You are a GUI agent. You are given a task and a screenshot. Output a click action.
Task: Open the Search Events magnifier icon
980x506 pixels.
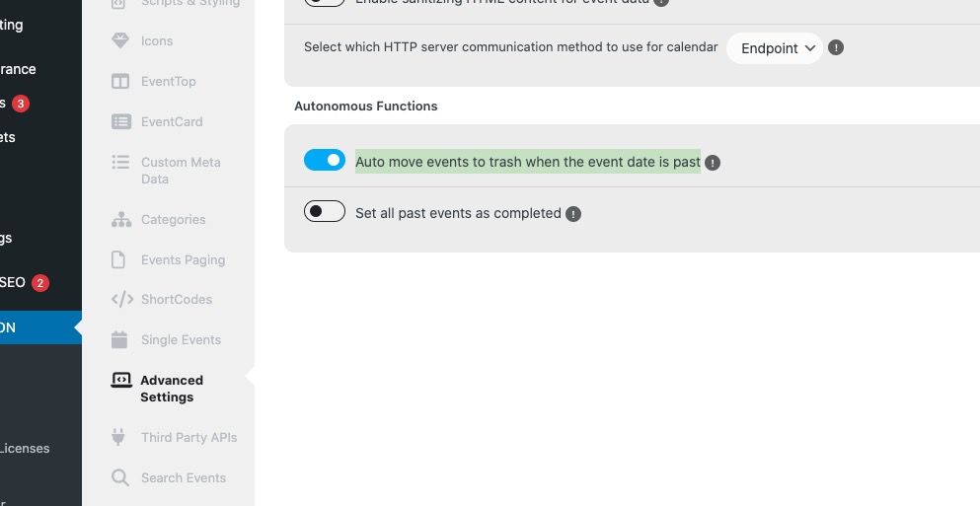click(x=120, y=477)
